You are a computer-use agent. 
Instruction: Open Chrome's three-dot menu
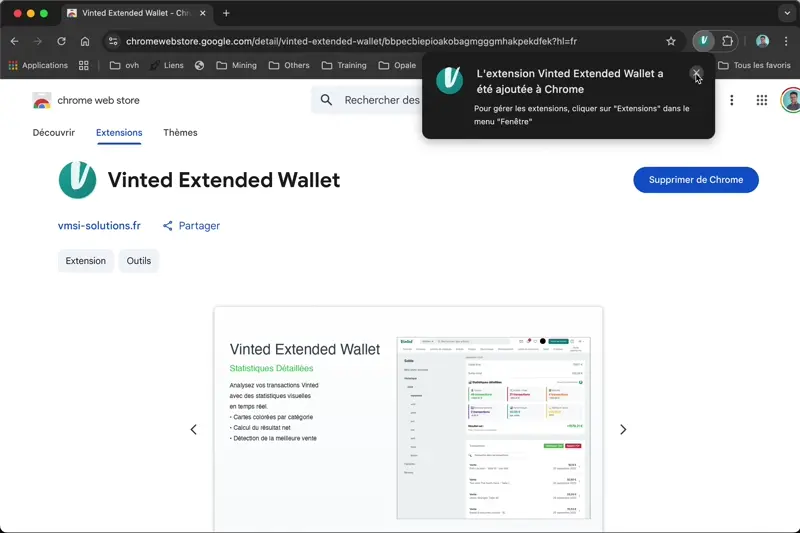tap(786, 41)
